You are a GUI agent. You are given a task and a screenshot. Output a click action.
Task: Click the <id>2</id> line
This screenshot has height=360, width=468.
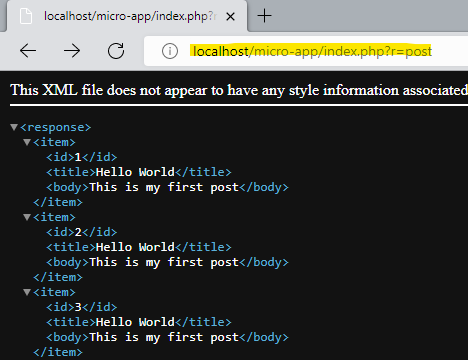pos(82,232)
